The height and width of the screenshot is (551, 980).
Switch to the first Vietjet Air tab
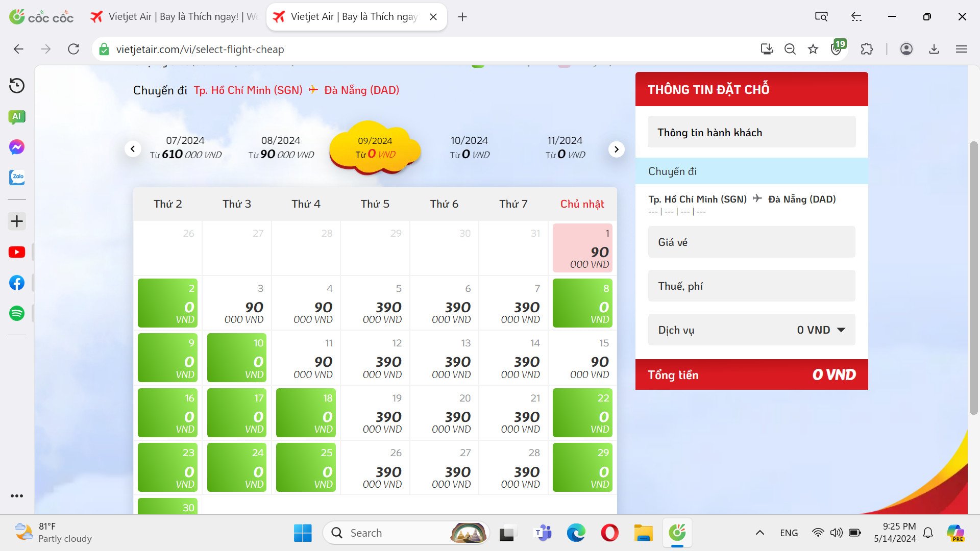pos(174,17)
